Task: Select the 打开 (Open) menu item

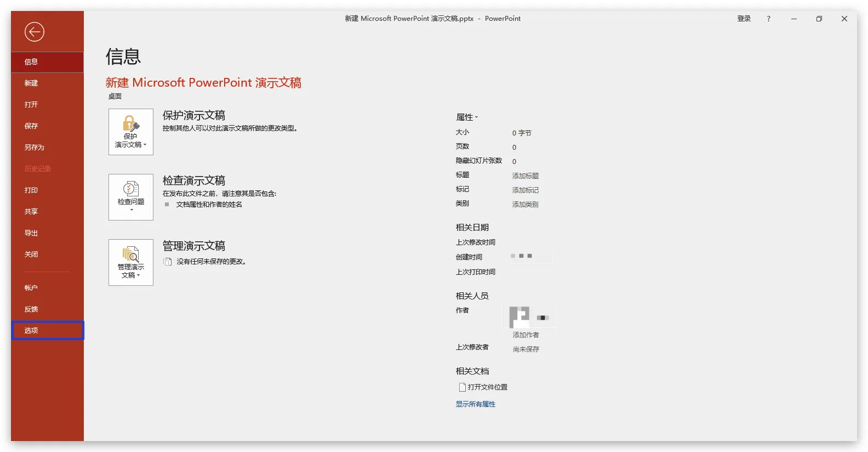Action: tap(31, 105)
